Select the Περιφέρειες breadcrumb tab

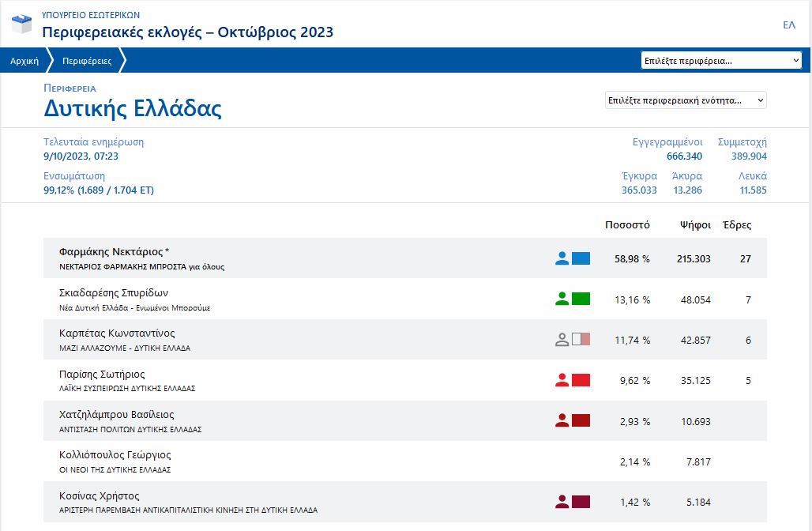87,61
